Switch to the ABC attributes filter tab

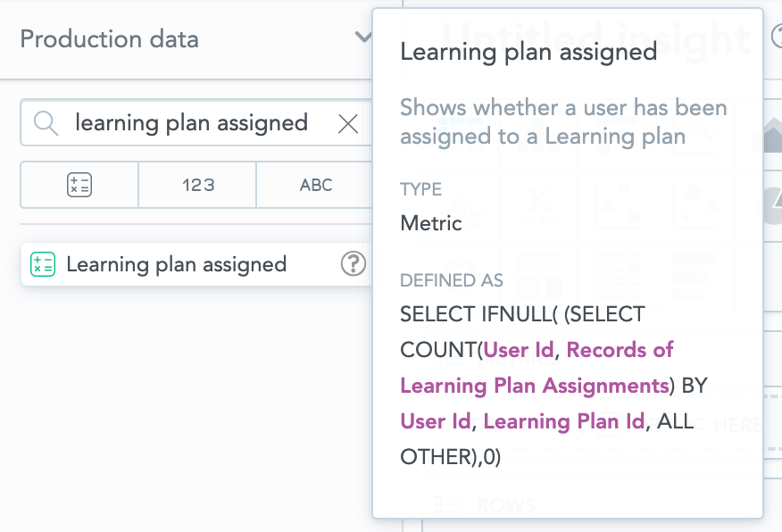tap(315, 185)
